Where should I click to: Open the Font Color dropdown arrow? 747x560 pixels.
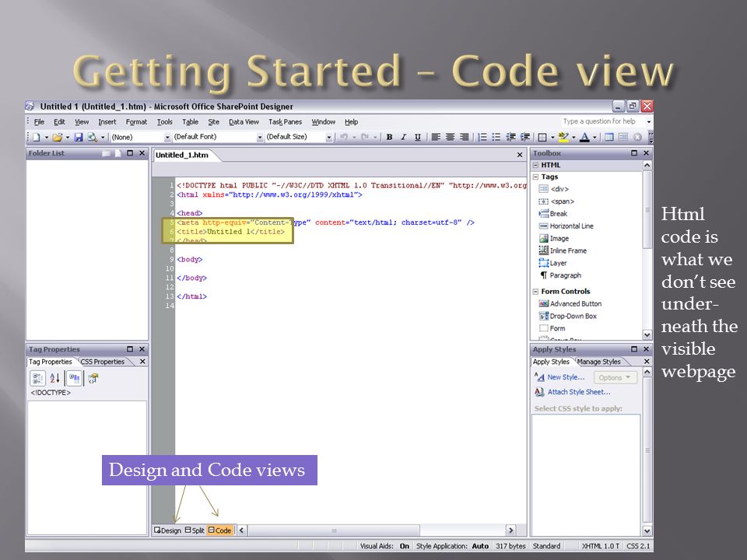pos(594,138)
